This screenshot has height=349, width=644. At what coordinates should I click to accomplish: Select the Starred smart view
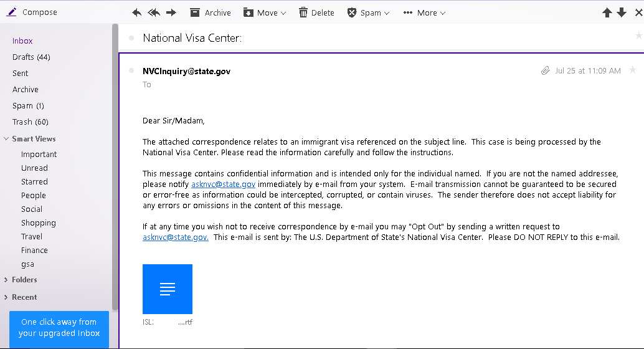coord(34,182)
